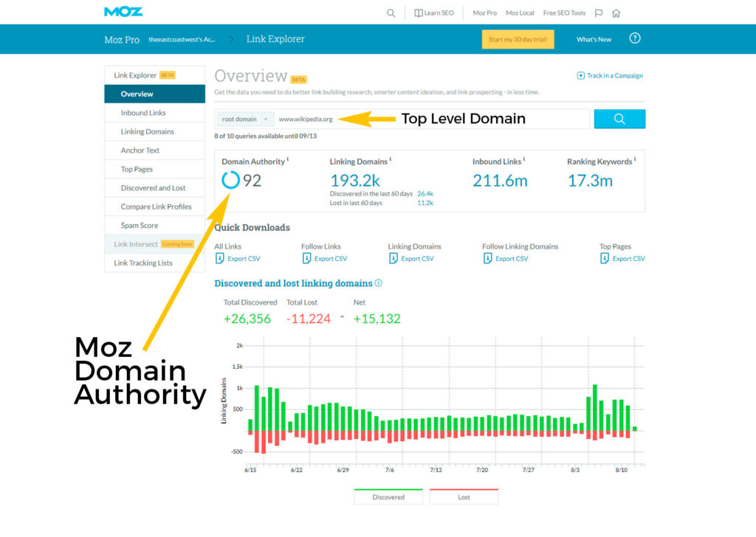Open Top Pages in the sidebar
756x537 pixels.
155,169
